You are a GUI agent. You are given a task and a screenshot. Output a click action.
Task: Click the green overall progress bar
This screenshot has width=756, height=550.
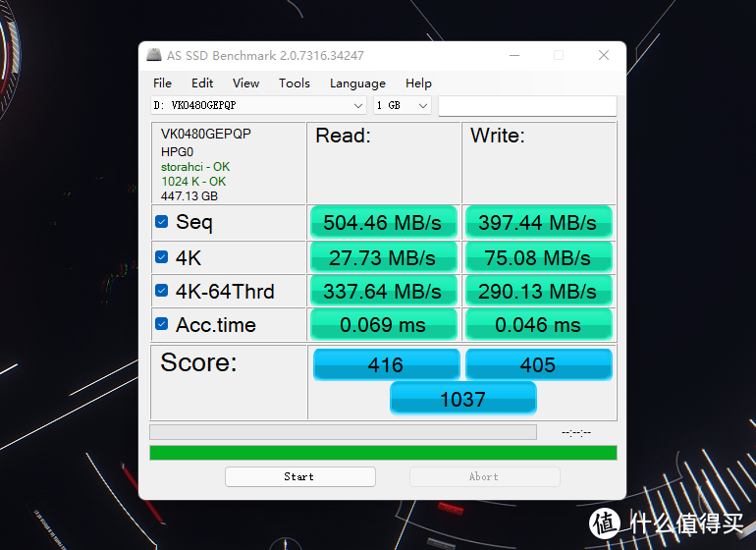point(383,453)
